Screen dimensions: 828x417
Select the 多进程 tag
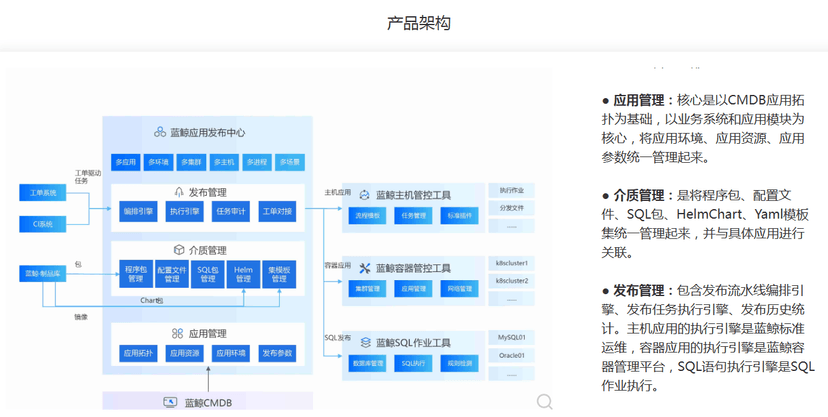click(257, 162)
